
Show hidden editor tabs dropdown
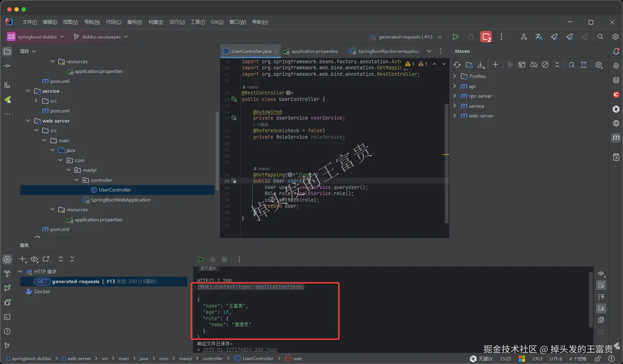click(429, 51)
